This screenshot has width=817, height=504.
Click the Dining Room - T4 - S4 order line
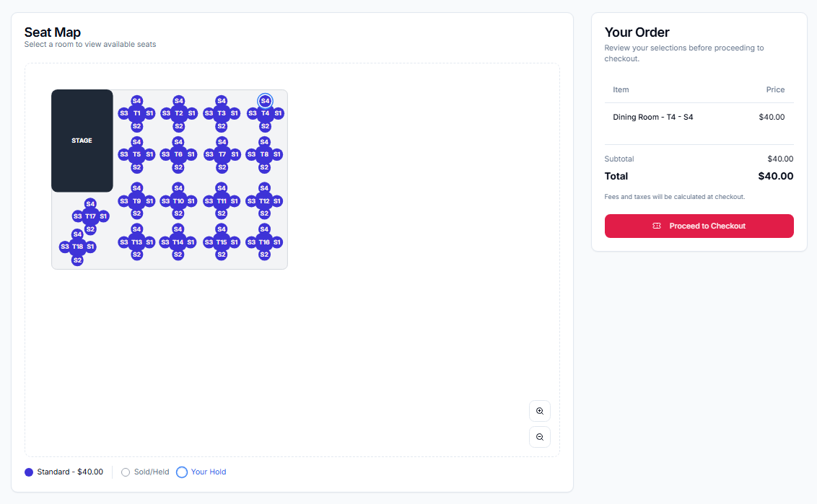[x=652, y=116]
